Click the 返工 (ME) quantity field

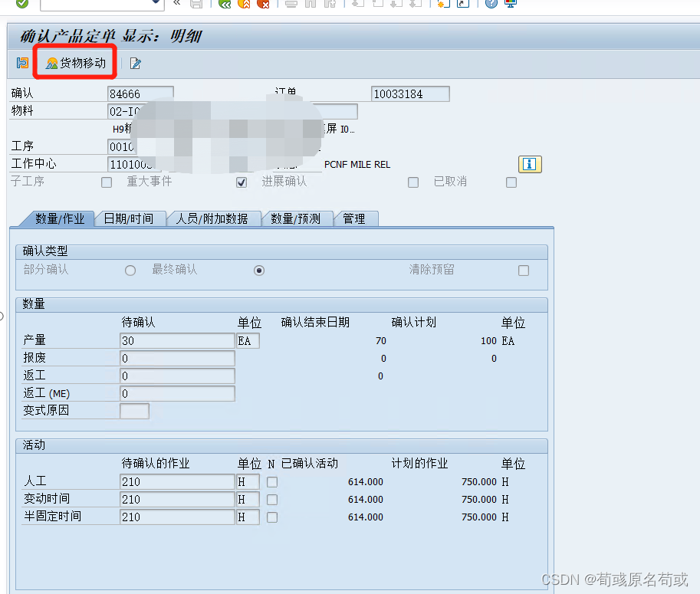[177, 394]
